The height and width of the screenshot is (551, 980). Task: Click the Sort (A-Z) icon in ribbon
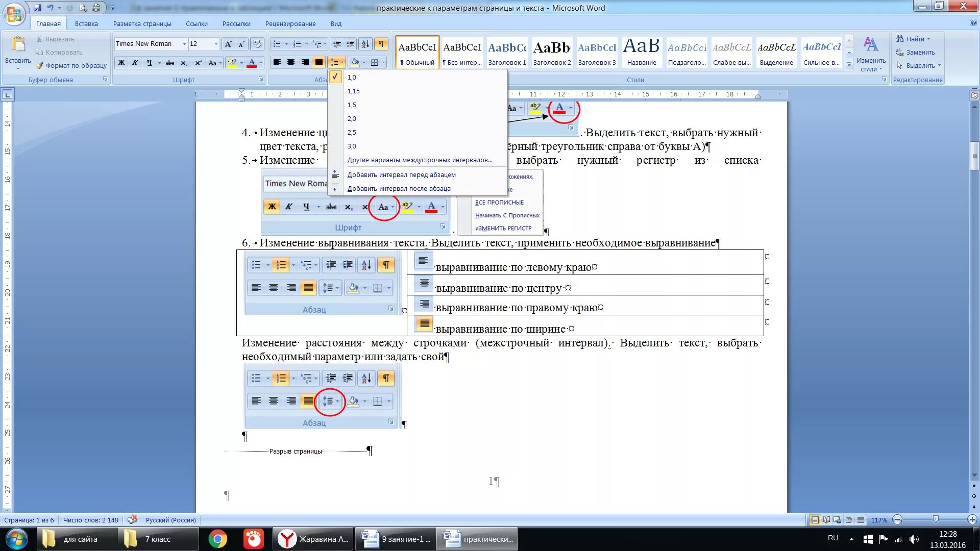click(x=365, y=44)
